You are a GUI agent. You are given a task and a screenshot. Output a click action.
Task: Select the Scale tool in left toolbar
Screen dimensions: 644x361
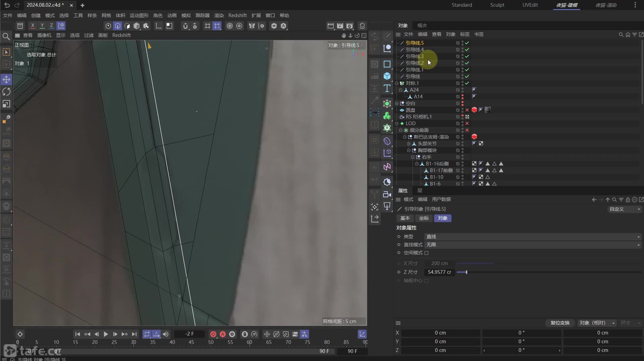coord(6,104)
